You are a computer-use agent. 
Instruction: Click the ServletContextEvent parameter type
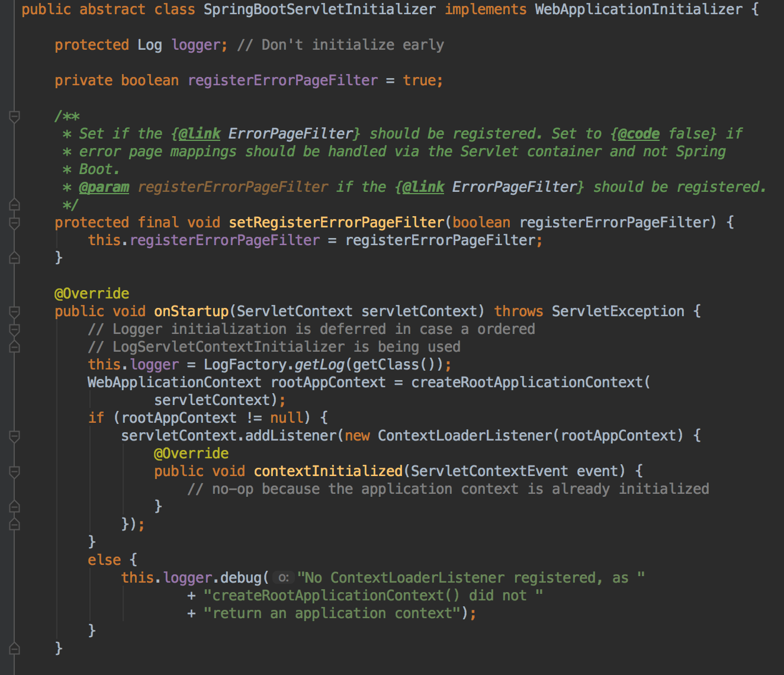[x=490, y=471]
